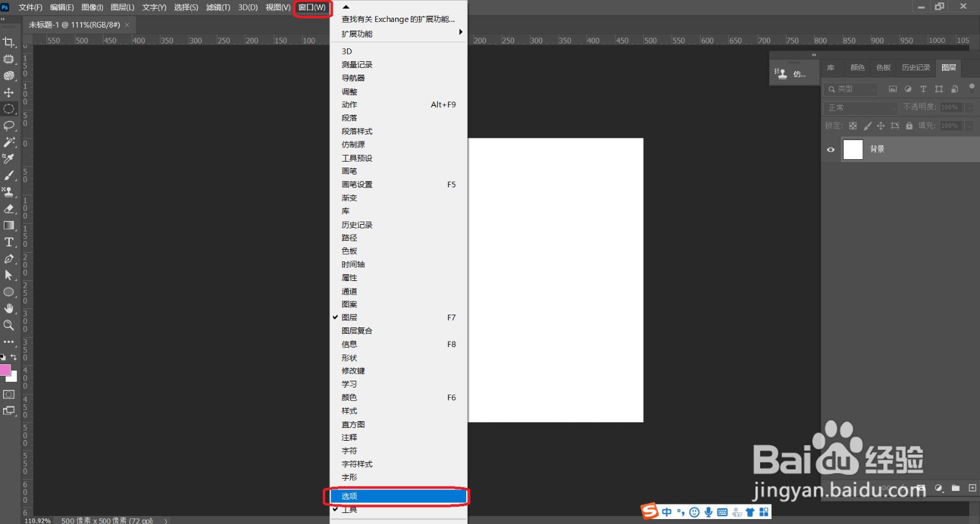This screenshot has height=524, width=980.
Task: Switch to the 历史记录 panel tab
Action: coord(916,67)
